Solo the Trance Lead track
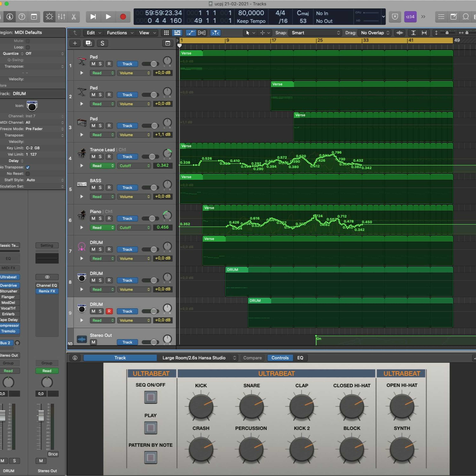The width and height of the screenshot is (476, 476). (x=100, y=157)
